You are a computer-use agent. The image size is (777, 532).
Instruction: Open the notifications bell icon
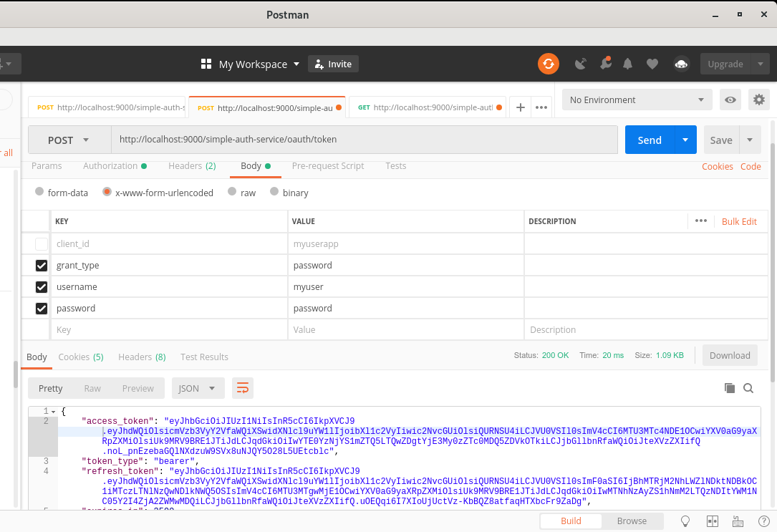coord(627,64)
